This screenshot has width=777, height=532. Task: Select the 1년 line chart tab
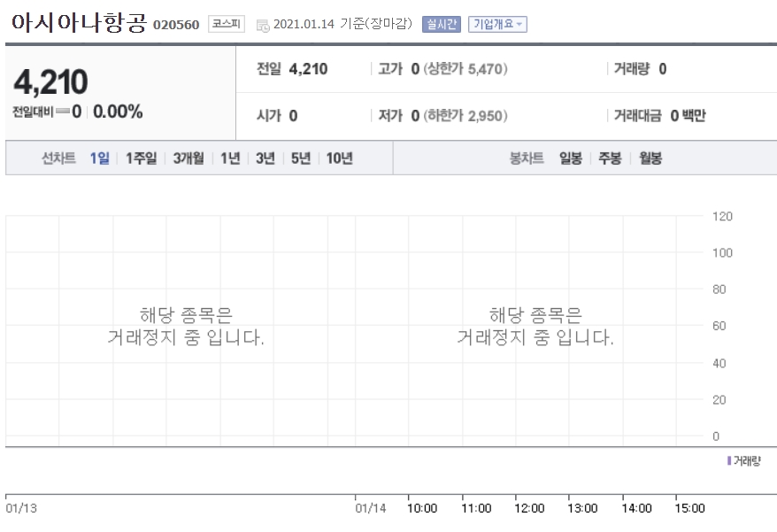click(230, 158)
